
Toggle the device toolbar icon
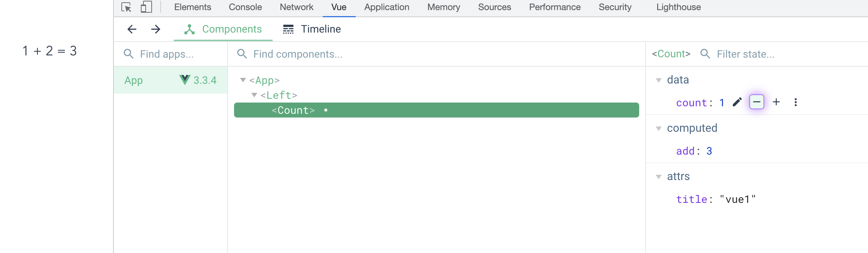pyautogui.click(x=146, y=7)
